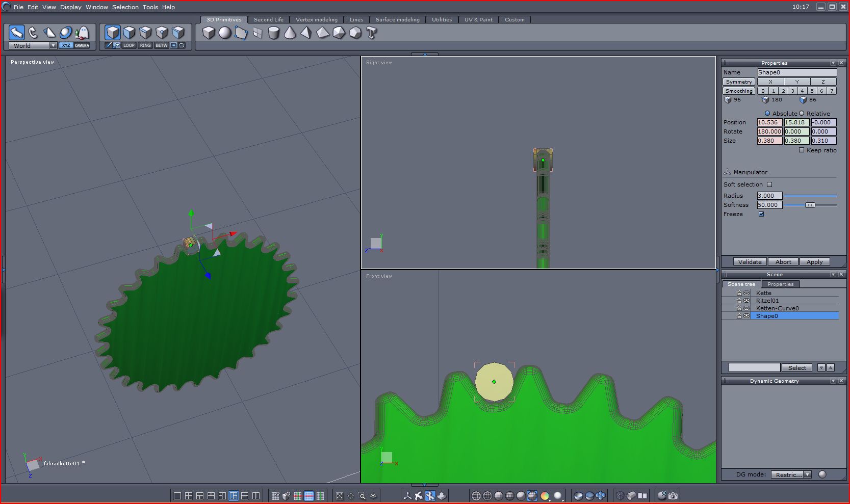
Task: Click the Position X value field
Action: [769, 122]
